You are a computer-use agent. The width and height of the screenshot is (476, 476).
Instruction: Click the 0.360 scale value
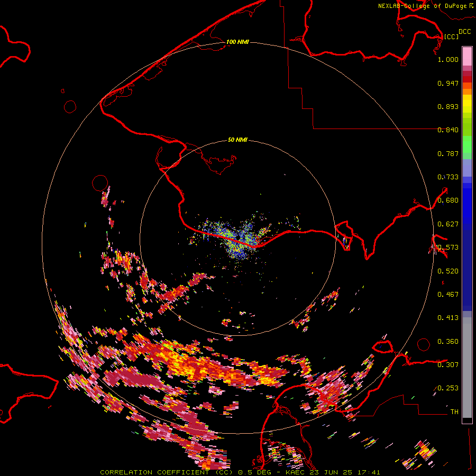pos(448,342)
